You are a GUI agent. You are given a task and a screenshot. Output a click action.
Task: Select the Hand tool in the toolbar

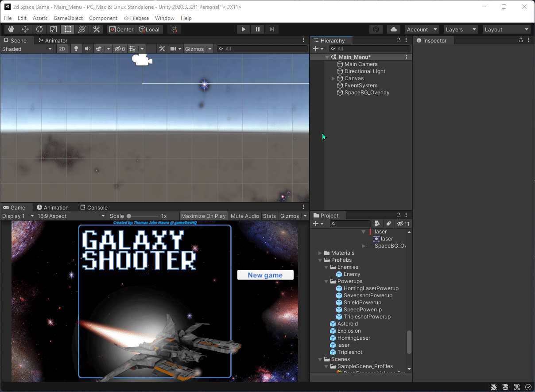(x=11, y=29)
